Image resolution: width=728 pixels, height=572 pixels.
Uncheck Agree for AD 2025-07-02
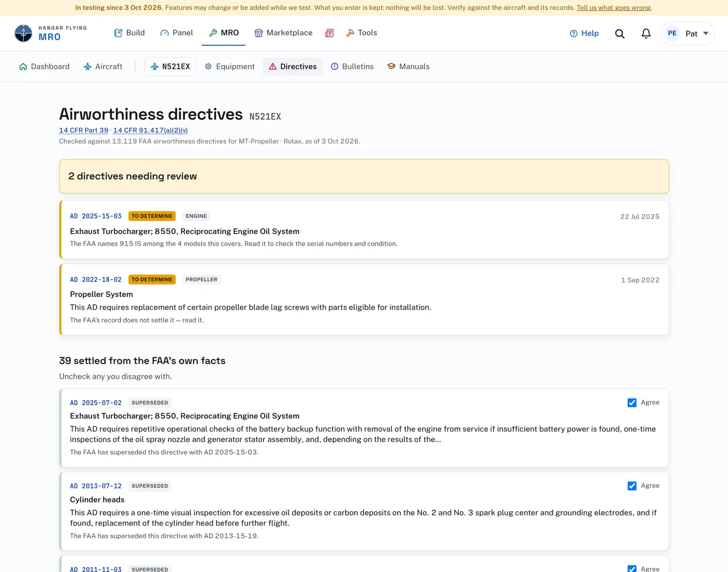pos(632,402)
